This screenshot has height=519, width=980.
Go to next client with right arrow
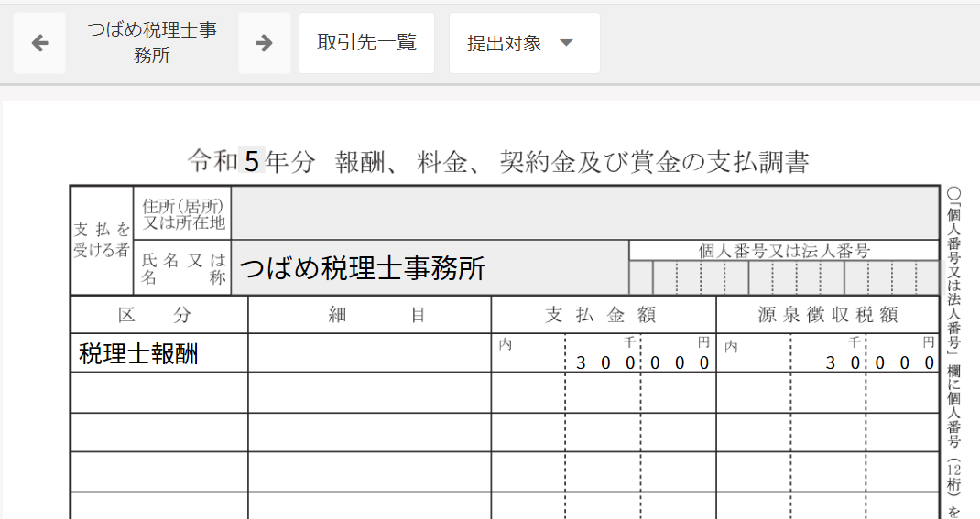pos(265,43)
